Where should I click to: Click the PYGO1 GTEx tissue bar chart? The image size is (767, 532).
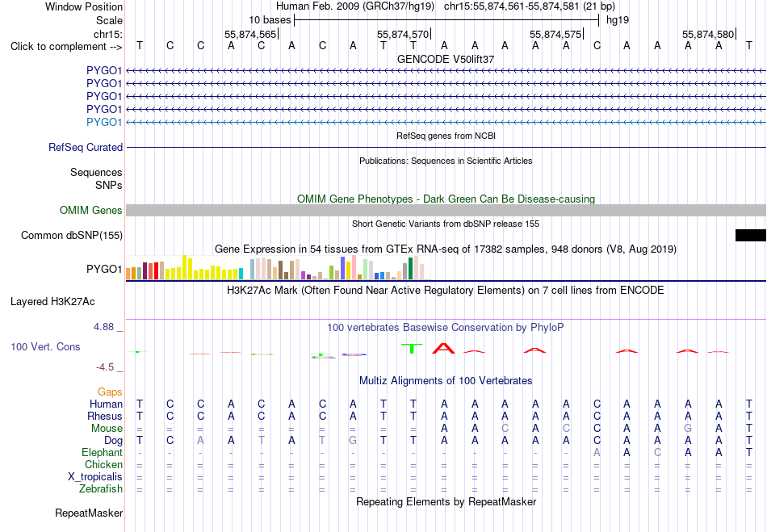[x=279, y=267]
